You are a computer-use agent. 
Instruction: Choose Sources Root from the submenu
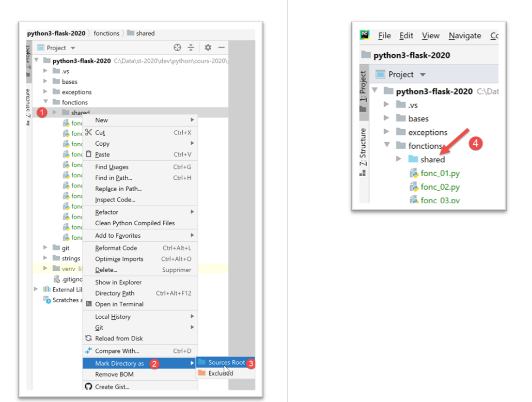(226, 362)
